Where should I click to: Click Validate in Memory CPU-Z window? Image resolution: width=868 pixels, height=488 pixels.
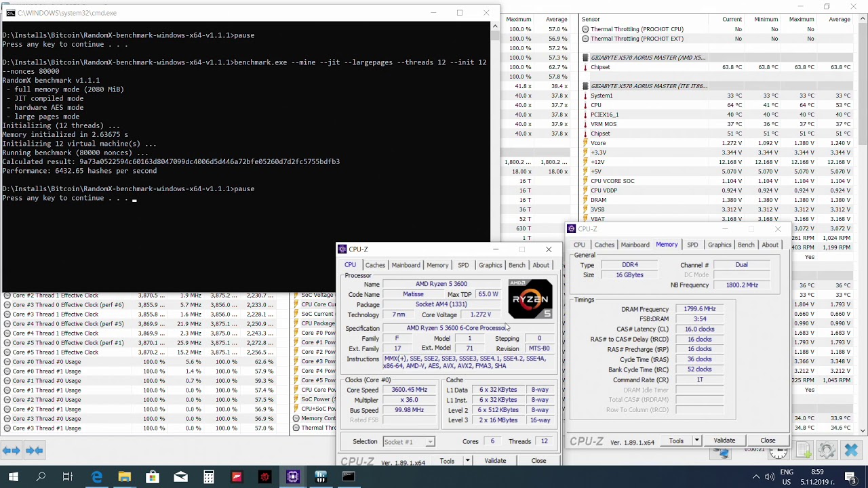pyautogui.click(x=724, y=441)
